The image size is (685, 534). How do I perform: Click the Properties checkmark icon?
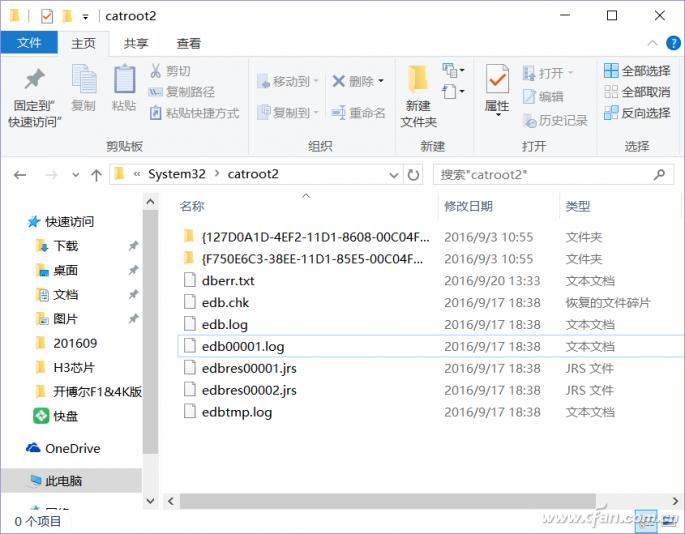click(x=497, y=80)
